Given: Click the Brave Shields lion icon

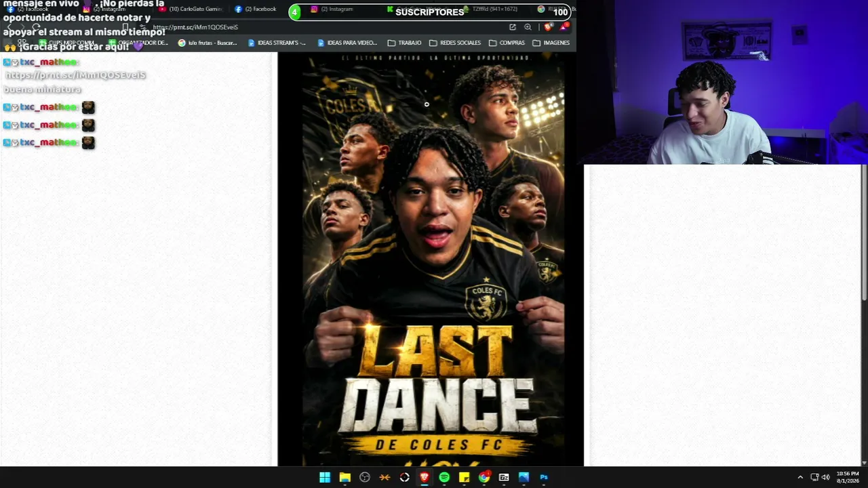Looking at the screenshot, I should (x=548, y=27).
